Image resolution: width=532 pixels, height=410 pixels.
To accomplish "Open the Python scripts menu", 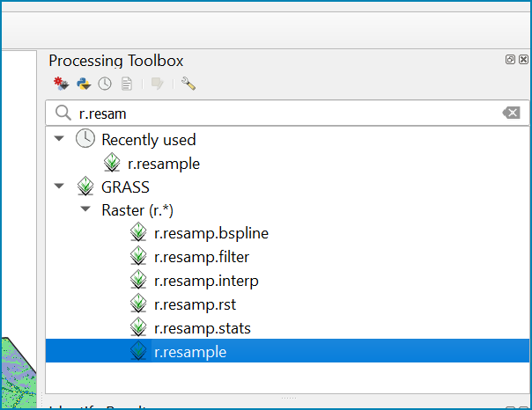I will tap(84, 84).
